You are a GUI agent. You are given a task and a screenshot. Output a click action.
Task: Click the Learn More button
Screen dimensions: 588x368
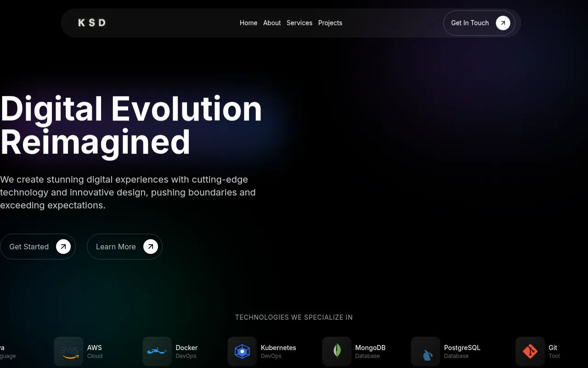(x=124, y=247)
